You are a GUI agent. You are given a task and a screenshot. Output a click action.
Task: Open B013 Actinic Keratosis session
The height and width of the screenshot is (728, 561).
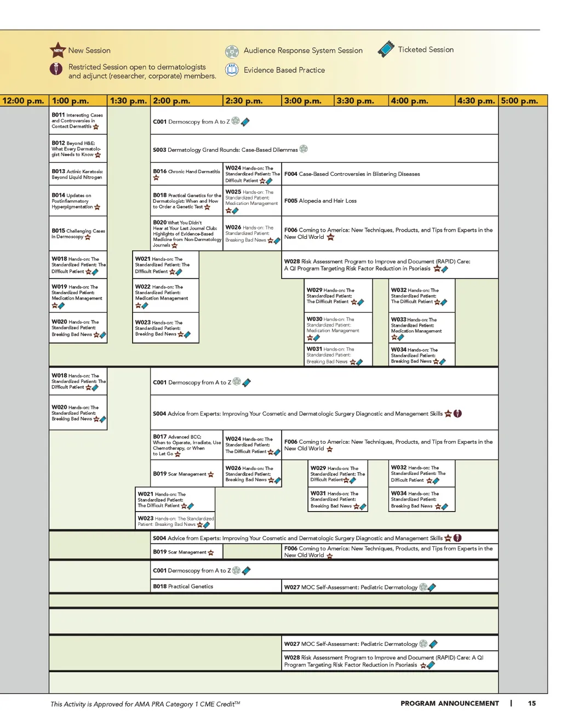77,174
